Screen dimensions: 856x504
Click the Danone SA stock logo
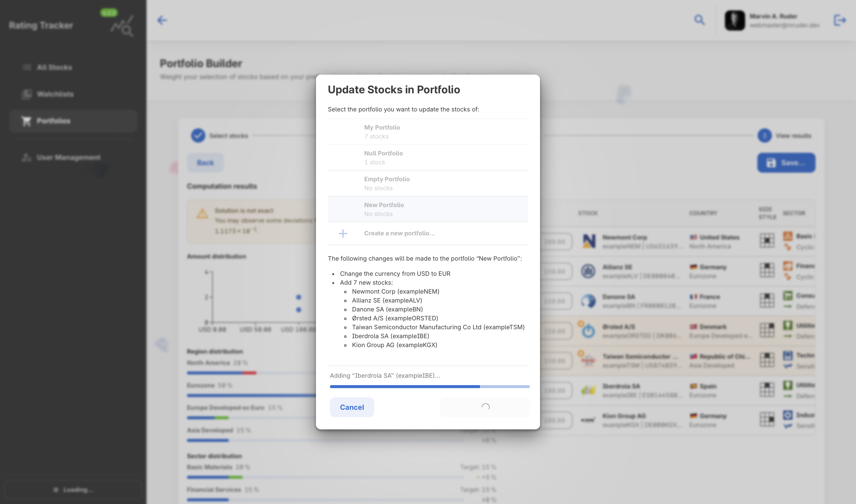click(x=588, y=301)
